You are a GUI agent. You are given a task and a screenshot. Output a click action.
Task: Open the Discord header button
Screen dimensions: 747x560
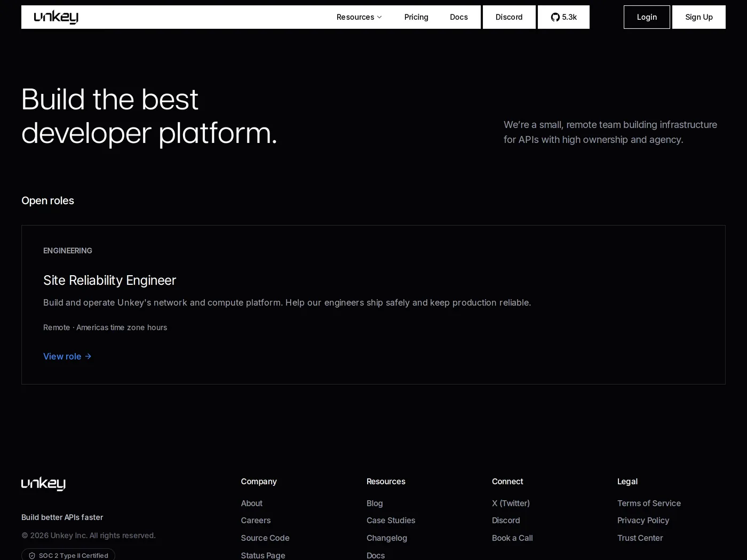(x=509, y=17)
